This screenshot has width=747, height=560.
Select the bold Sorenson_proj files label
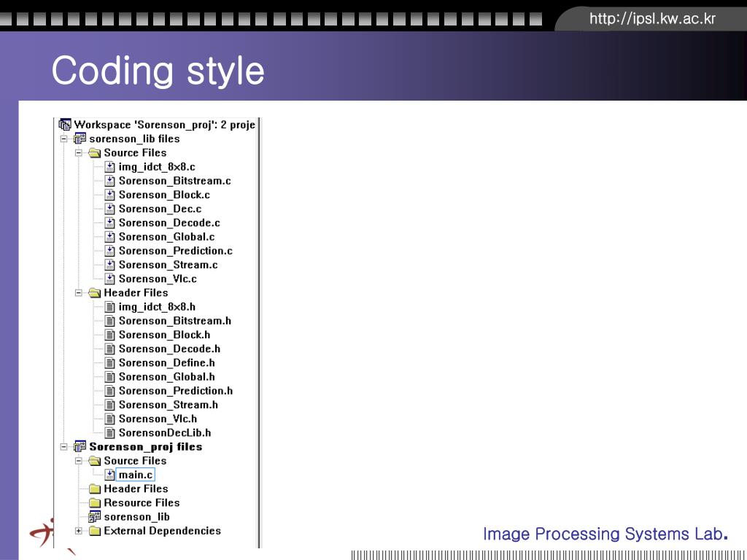point(146,447)
